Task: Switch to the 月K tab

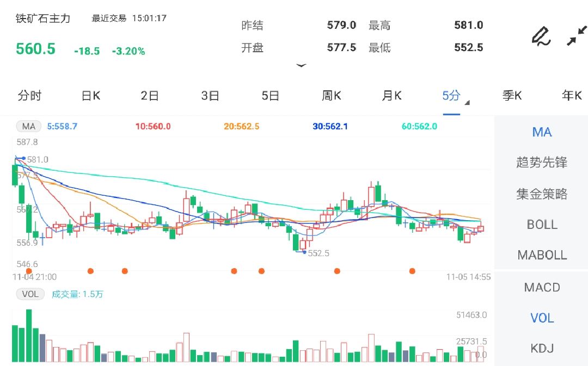Action: tap(391, 96)
